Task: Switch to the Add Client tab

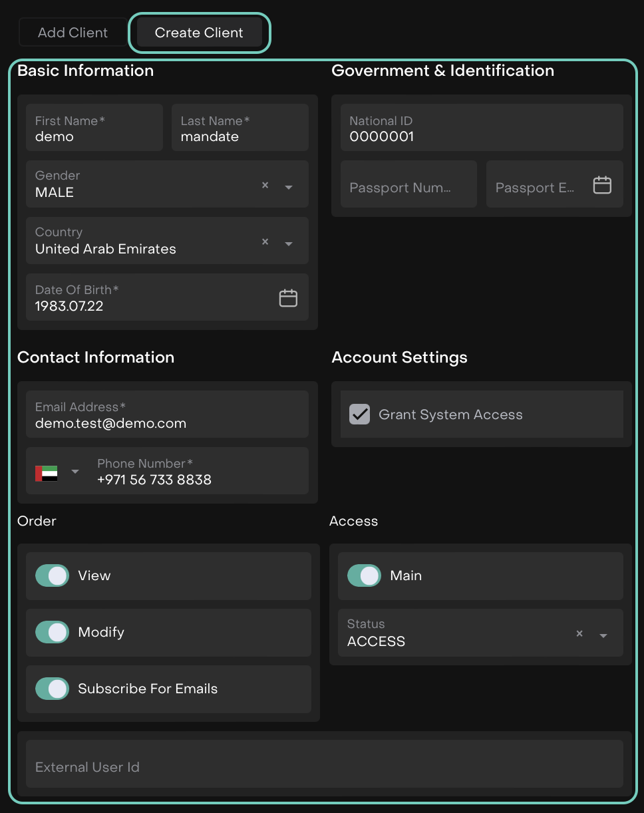Action: coord(73,33)
